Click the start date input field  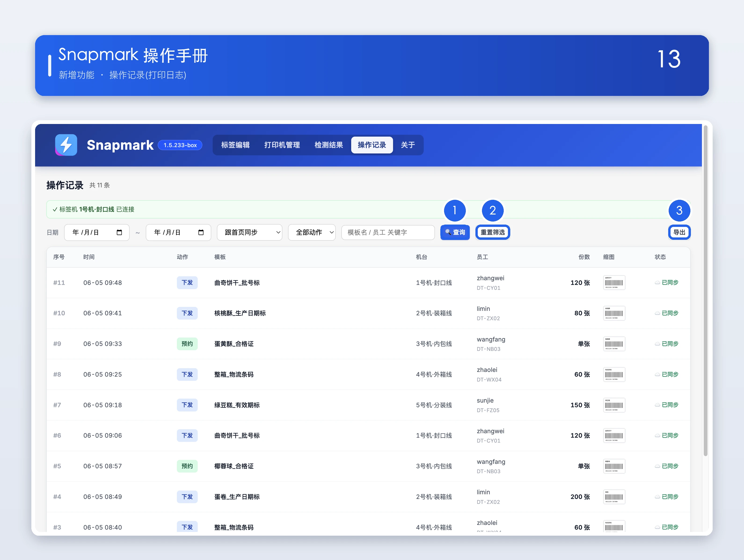click(97, 233)
